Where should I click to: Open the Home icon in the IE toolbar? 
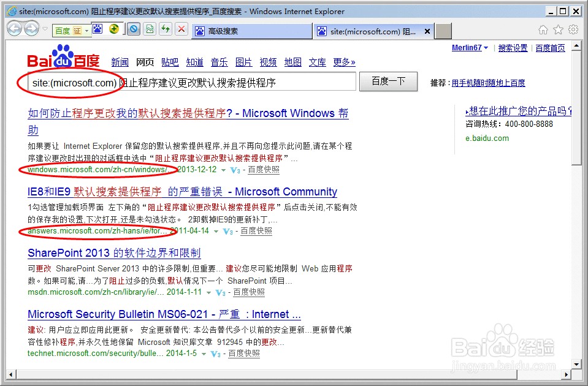point(543,29)
